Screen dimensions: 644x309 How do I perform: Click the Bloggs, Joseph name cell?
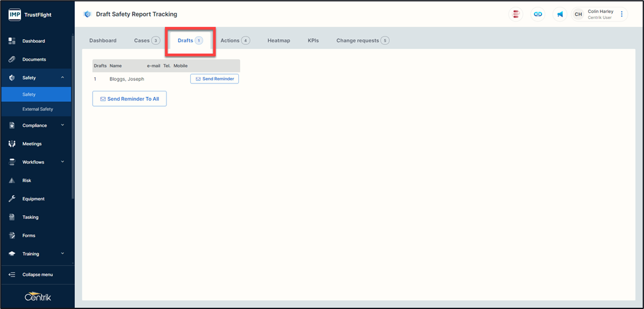coord(127,79)
